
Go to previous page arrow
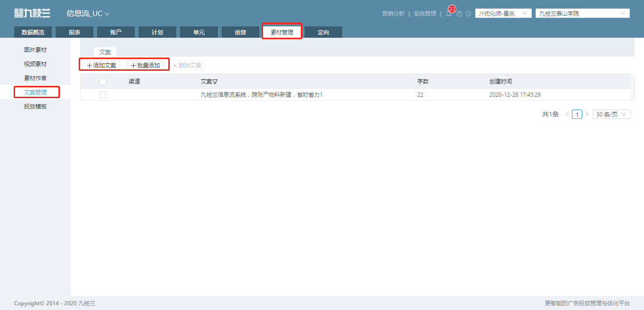click(567, 114)
